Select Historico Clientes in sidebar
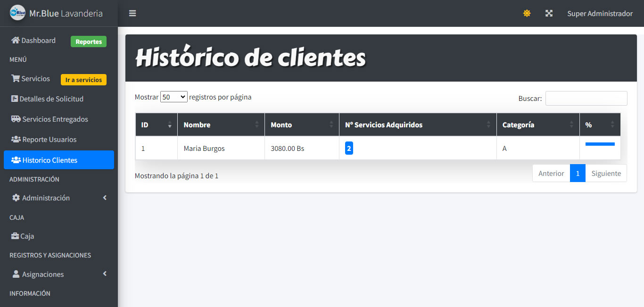Screen dimensions: 644x307 pyautogui.click(x=59, y=160)
